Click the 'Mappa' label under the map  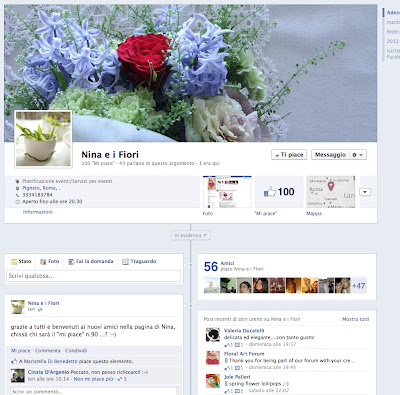[314, 213]
